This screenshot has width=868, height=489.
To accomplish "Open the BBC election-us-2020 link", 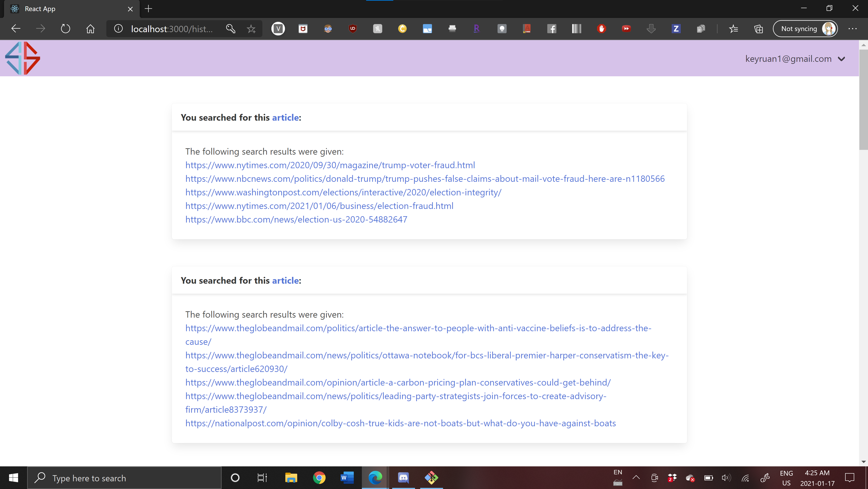I will [296, 220].
